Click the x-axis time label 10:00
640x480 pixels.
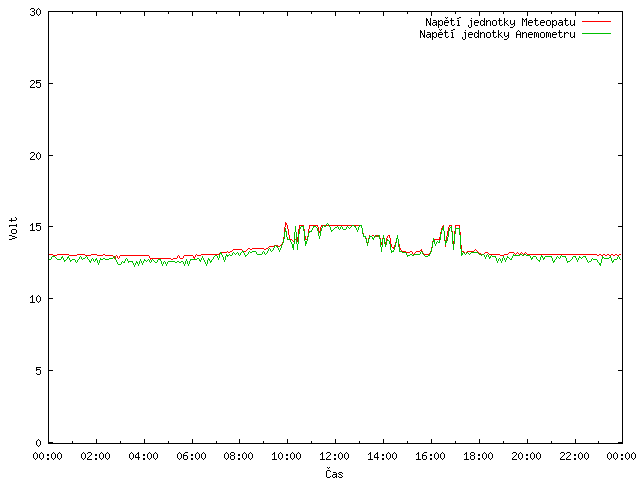pyautogui.click(x=287, y=456)
